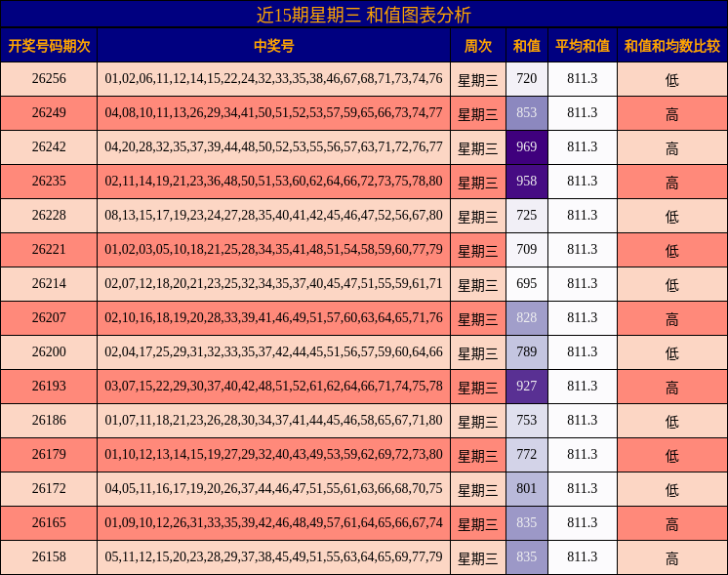Image resolution: width=728 pixels, height=575 pixels.
Task: Click winning numbers starting 02,04,17,25
Action: (273, 351)
